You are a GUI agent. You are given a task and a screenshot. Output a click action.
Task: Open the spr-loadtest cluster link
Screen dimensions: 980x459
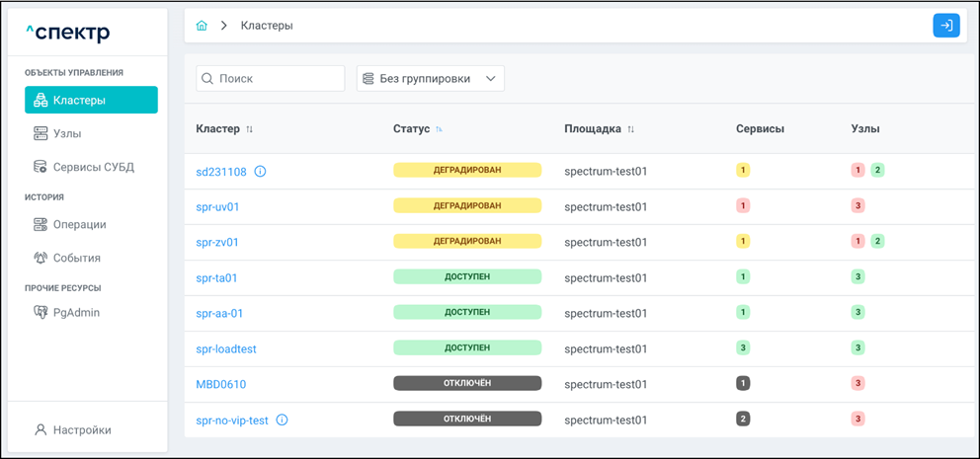pyautogui.click(x=226, y=349)
